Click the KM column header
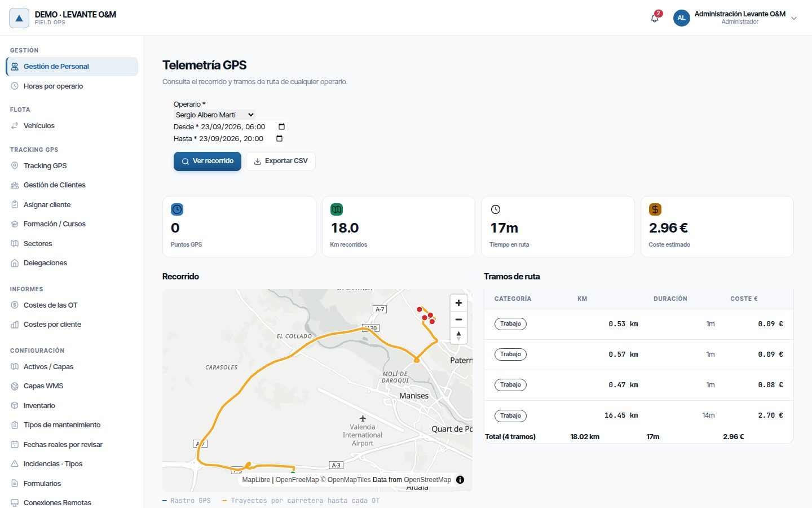The image size is (812, 508). click(582, 299)
